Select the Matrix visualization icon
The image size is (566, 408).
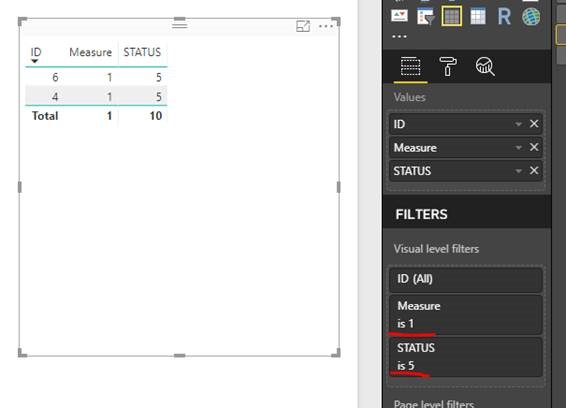(x=478, y=16)
